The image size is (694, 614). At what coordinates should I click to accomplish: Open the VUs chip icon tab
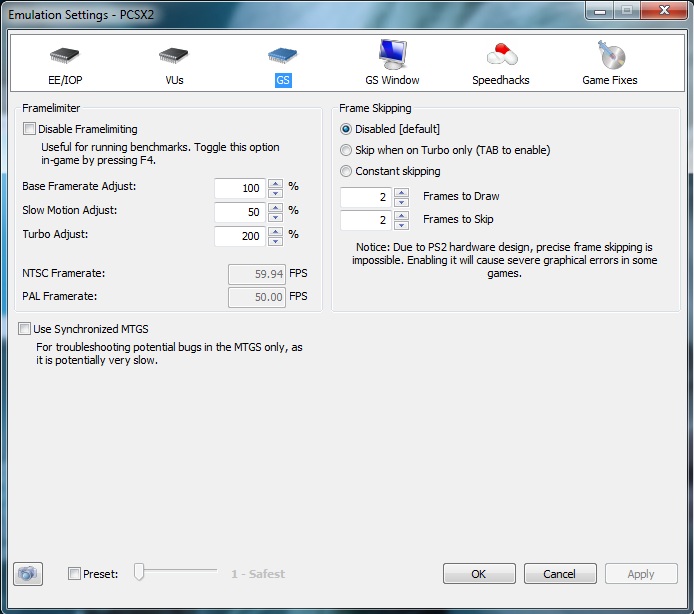click(x=174, y=56)
